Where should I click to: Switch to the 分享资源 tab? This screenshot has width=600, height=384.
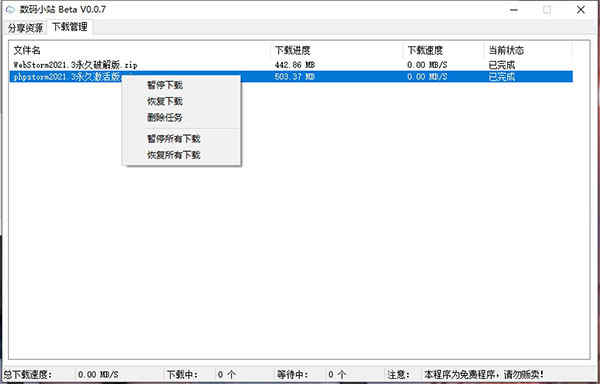pyautogui.click(x=25, y=28)
